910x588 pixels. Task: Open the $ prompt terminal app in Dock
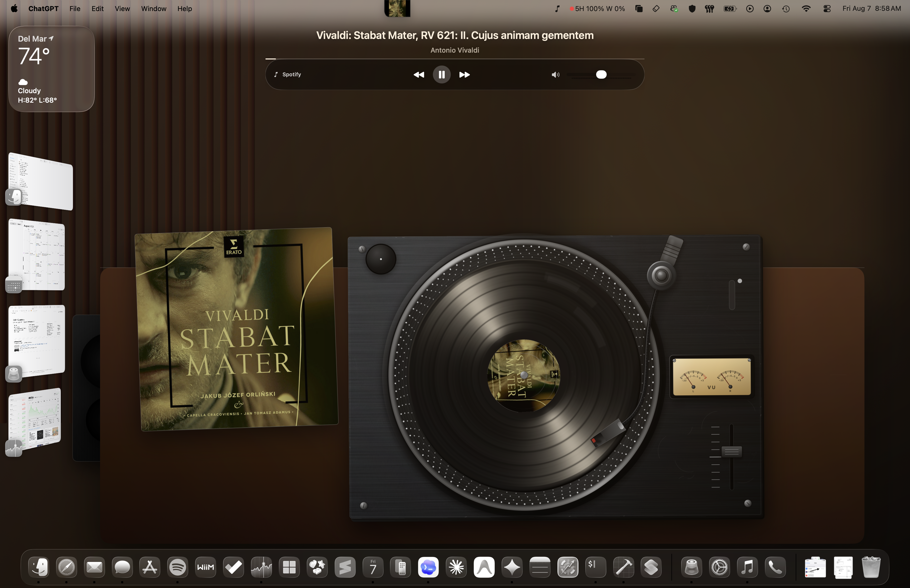(596, 567)
